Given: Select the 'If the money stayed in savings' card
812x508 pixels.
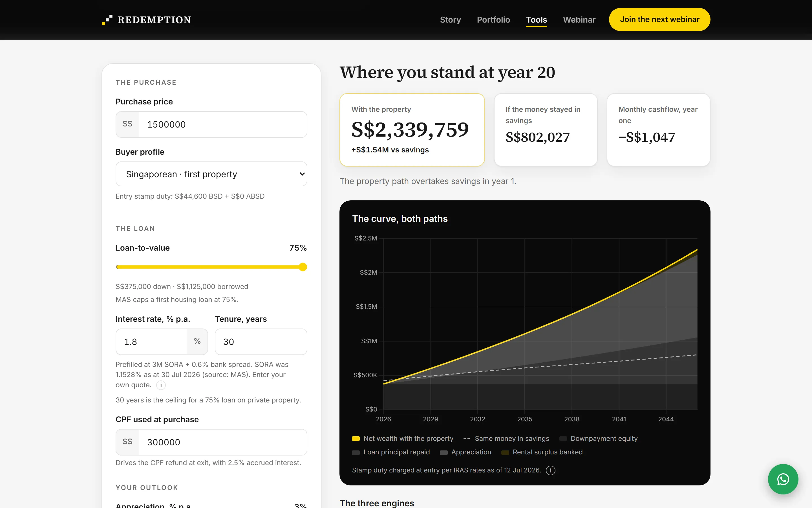Looking at the screenshot, I should (x=546, y=130).
